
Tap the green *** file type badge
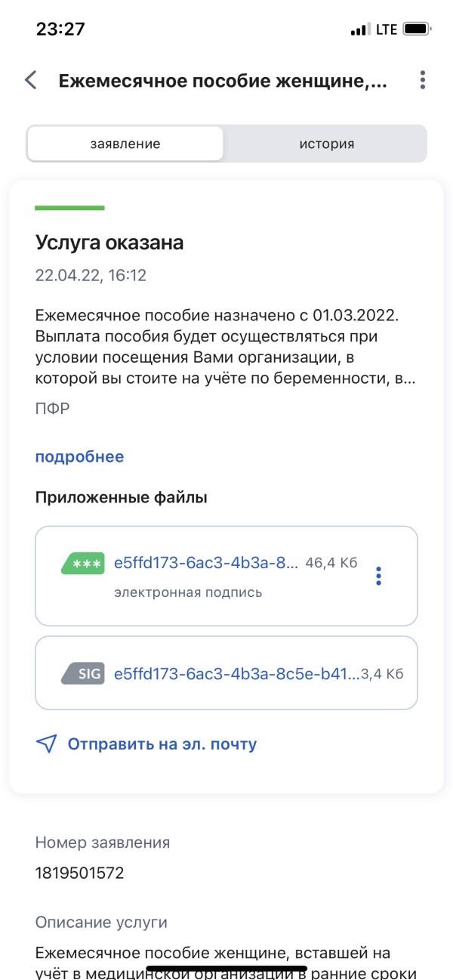[x=82, y=564]
